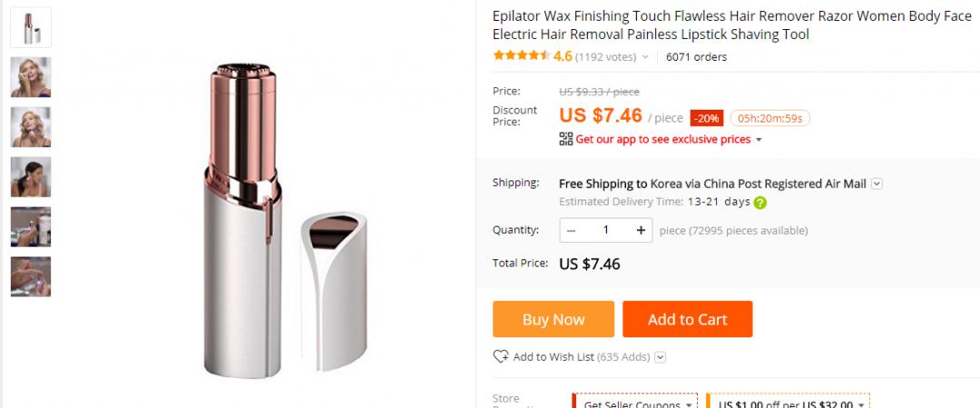Select the second thumbnail of woman's face
This screenshot has height=408, width=980.
(31, 77)
